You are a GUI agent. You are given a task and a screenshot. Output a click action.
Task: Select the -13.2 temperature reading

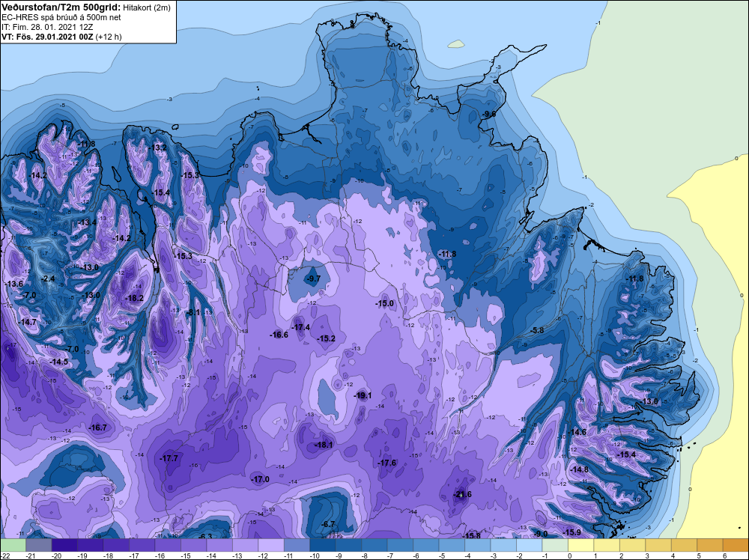point(157,147)
